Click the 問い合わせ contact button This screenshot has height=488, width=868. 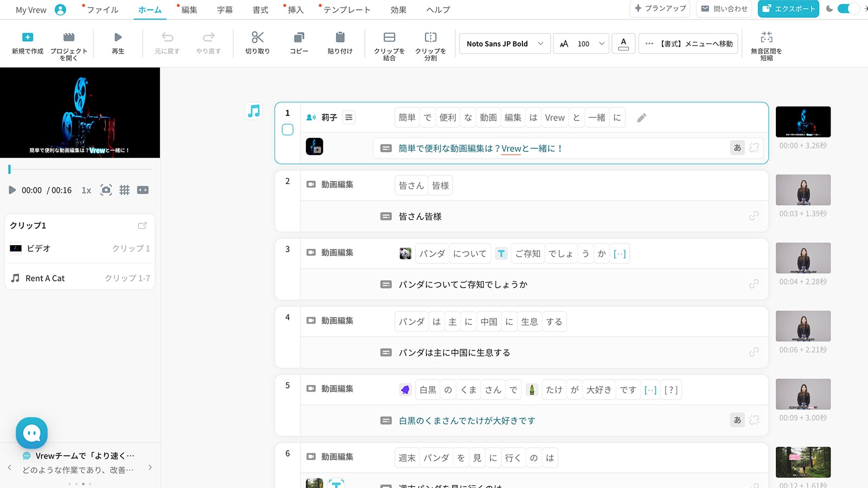coord(724,9)
